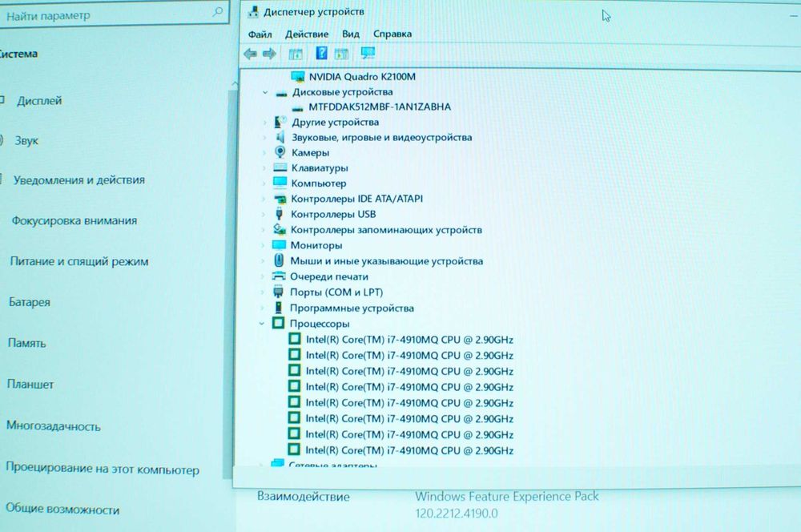
Task: Open Батарея settings page
Action: click(30, 302)
